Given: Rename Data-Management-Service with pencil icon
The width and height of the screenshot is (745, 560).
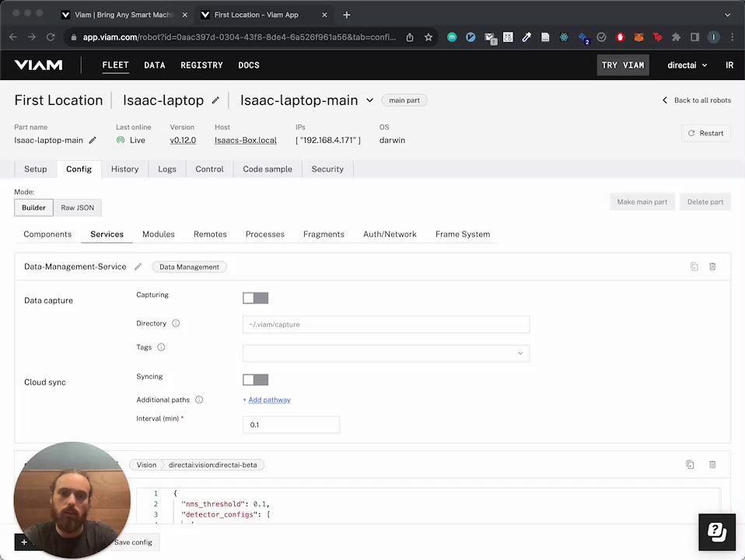Looking at the screenshot, I should coord(138,267).
